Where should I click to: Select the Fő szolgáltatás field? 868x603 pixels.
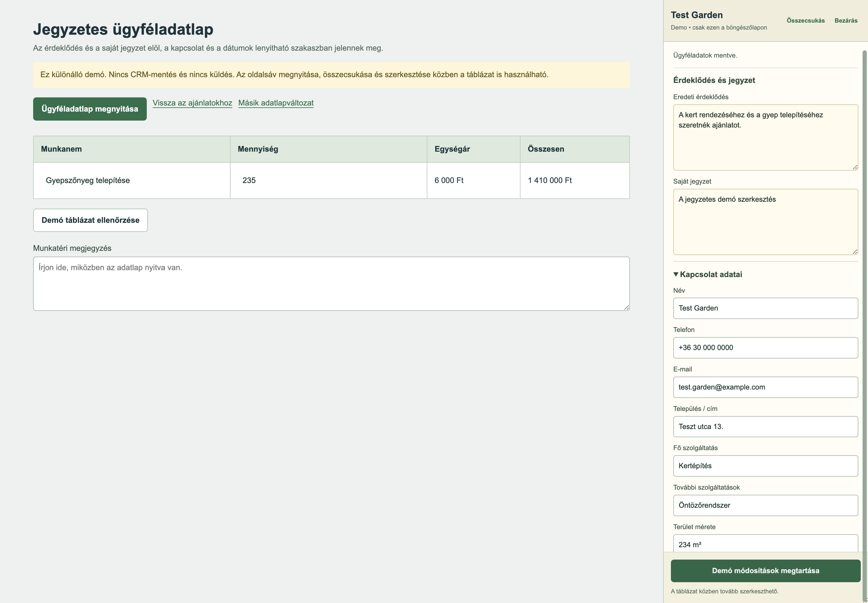pos(765,466)
